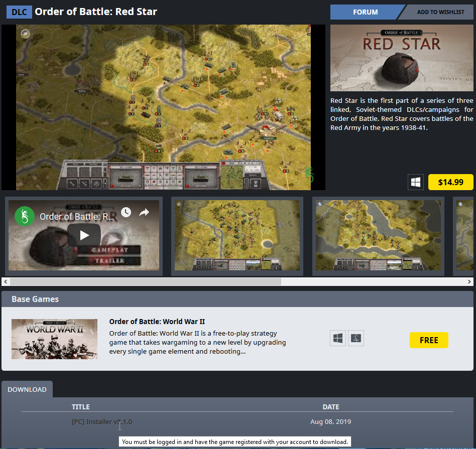This screenshot has width=476, height=449.
Task: Open Order of Battle: World War II link
Action: [157, 322]
